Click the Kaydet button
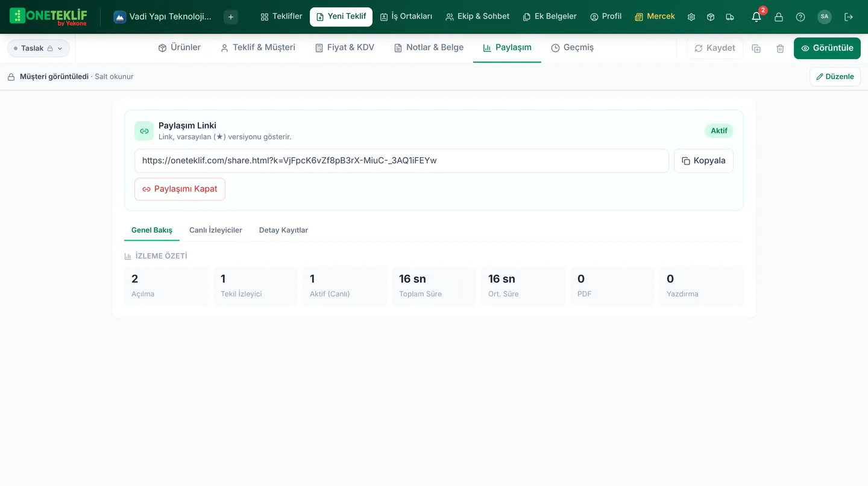 click(715, 48)
